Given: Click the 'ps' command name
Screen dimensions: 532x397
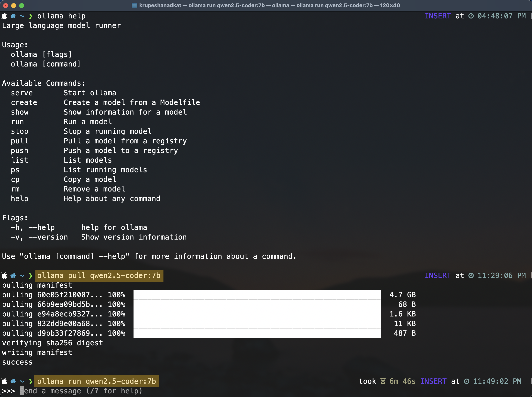Looking at the screenshot, I should [15, 170].
